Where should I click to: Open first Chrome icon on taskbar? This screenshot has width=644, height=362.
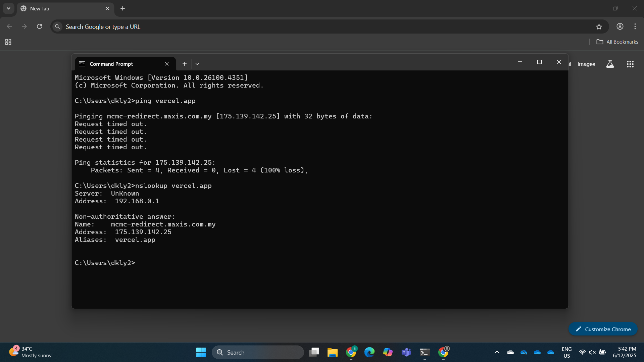[x=351, y=352]
